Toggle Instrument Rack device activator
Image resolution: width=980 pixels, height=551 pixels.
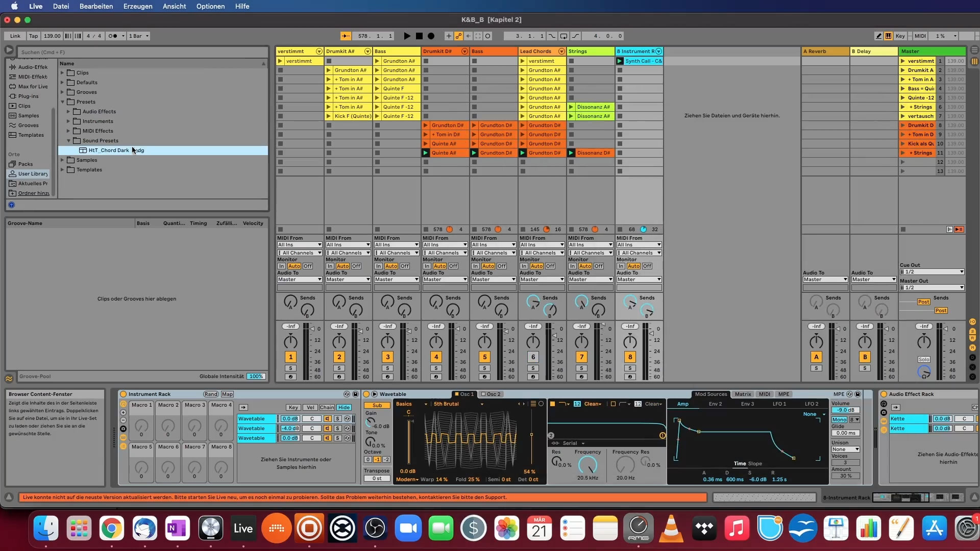pos(123,394)
